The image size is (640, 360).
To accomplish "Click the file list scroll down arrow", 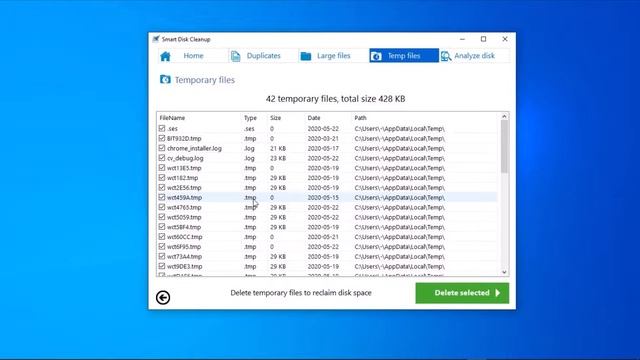I will 504,272.
